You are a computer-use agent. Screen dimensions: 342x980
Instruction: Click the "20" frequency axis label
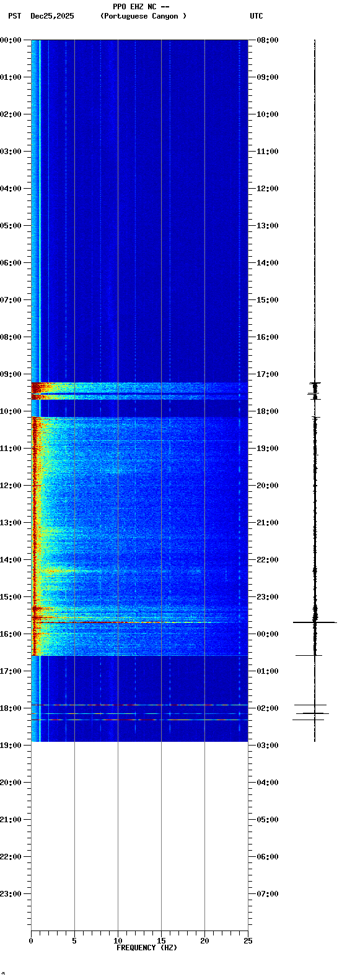pyautogui.click(x=204, y=941)
